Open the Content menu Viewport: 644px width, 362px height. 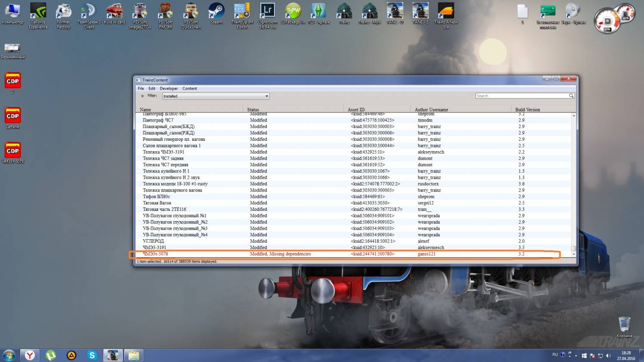(x=189, y=88)
